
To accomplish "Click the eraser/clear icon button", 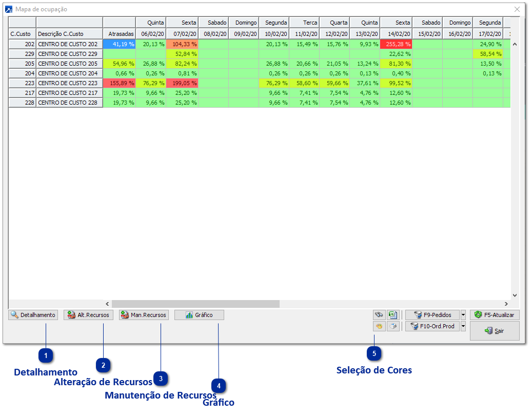I will pos(393,326).
